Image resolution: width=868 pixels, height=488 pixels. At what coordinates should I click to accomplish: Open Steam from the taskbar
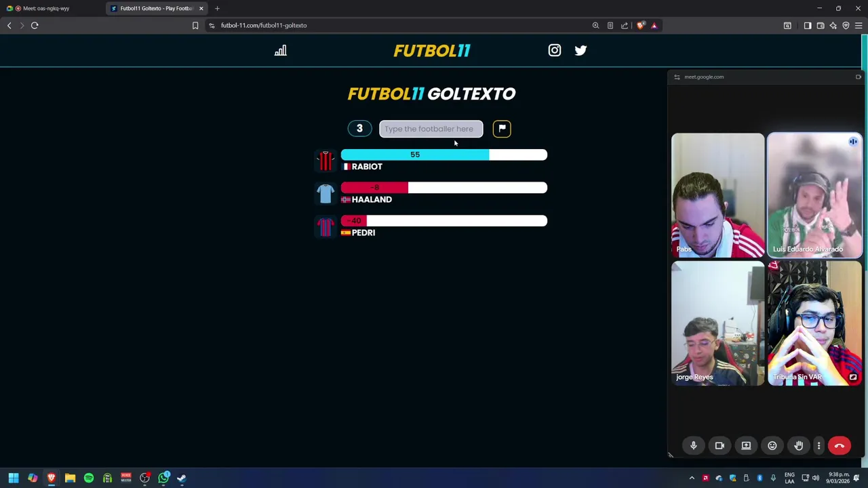182,478
